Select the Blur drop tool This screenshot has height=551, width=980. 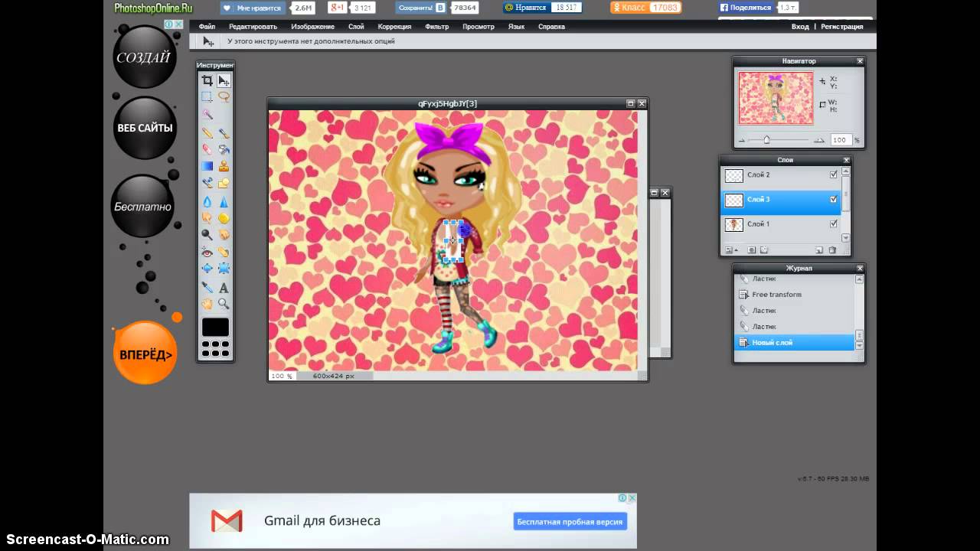207,202
